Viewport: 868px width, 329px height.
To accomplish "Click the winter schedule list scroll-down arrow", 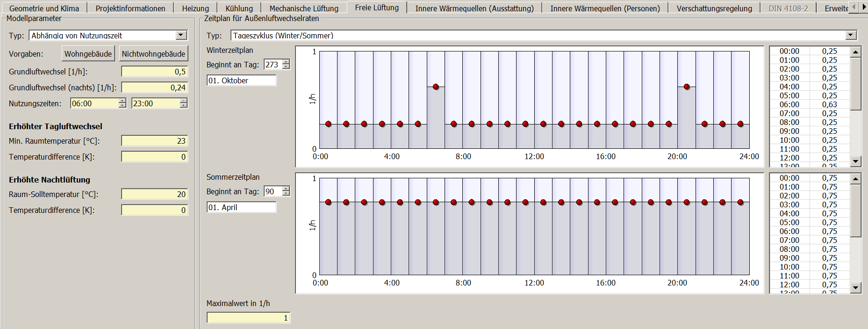I will point(855,161).
